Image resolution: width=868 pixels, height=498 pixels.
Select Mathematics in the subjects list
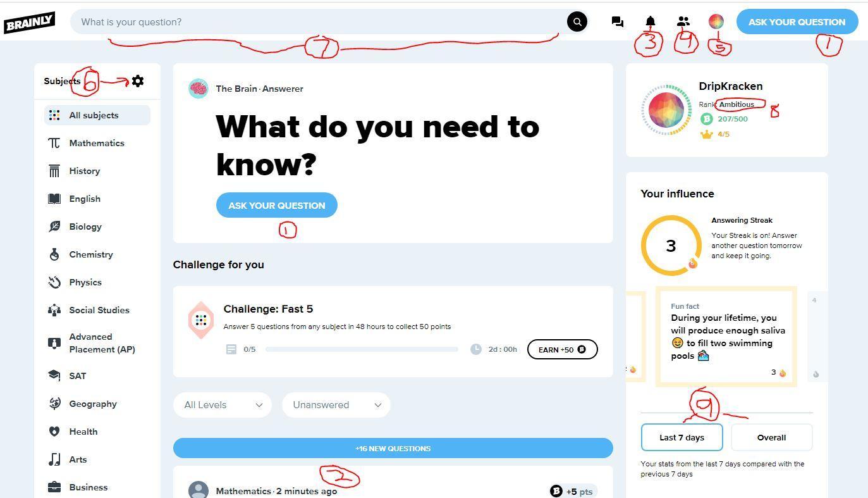click(x=97, y=143)
